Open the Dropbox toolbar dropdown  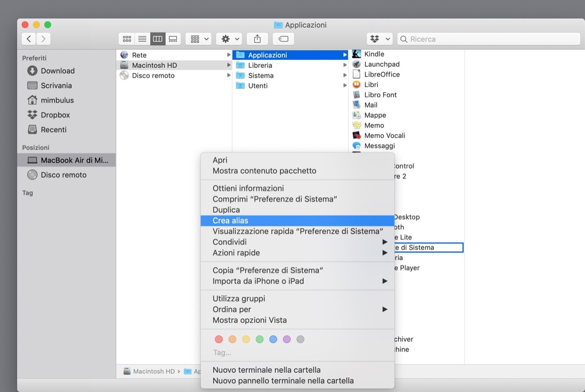pyautogui.click(x=380, y=39)
